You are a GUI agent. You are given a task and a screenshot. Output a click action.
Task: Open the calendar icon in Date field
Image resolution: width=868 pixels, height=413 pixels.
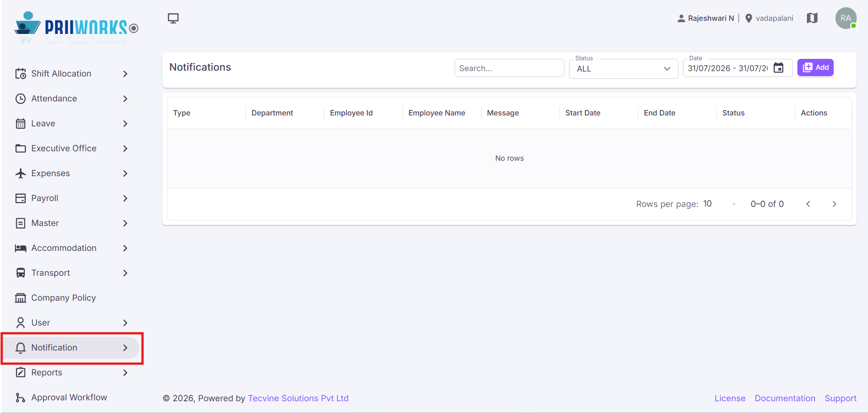pyautogui.click(x=778, y=68)
